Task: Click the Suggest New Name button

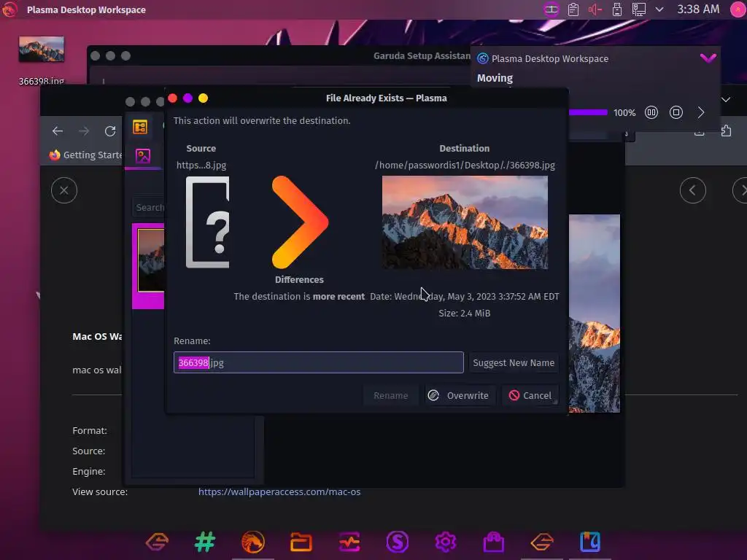Action: 513,363
